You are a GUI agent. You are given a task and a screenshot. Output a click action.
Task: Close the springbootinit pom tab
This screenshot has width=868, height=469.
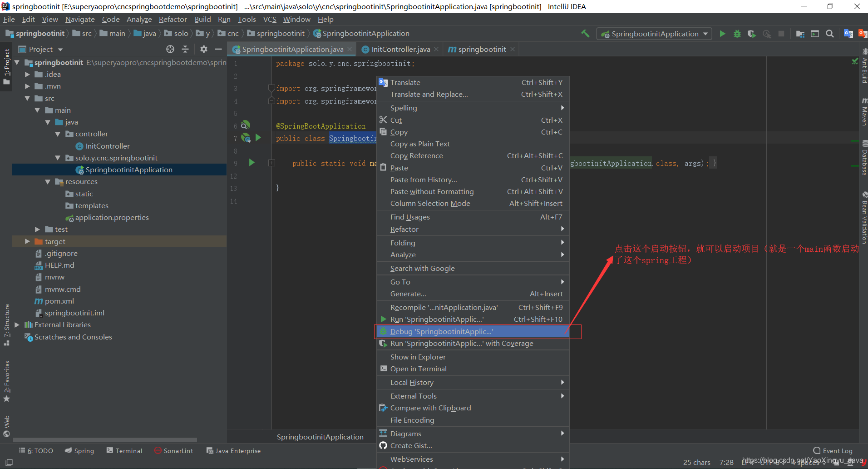click(513, 49)
